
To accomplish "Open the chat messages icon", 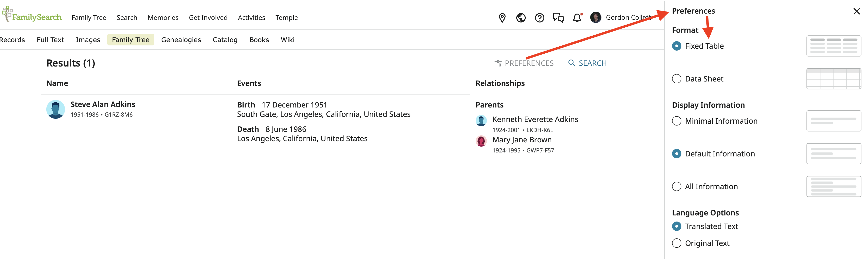I will (558, 18).
